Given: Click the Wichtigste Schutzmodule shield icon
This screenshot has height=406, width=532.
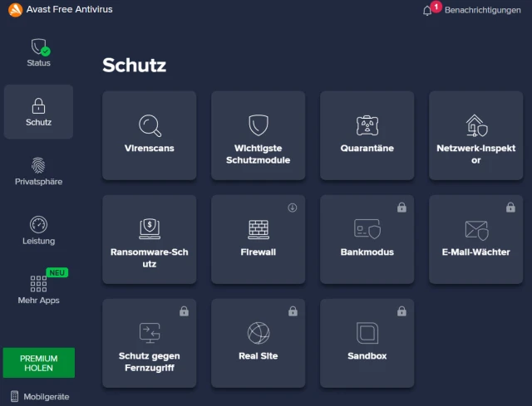Looking at the screenshot, I should pyautogui.click(x=259, y=125).
